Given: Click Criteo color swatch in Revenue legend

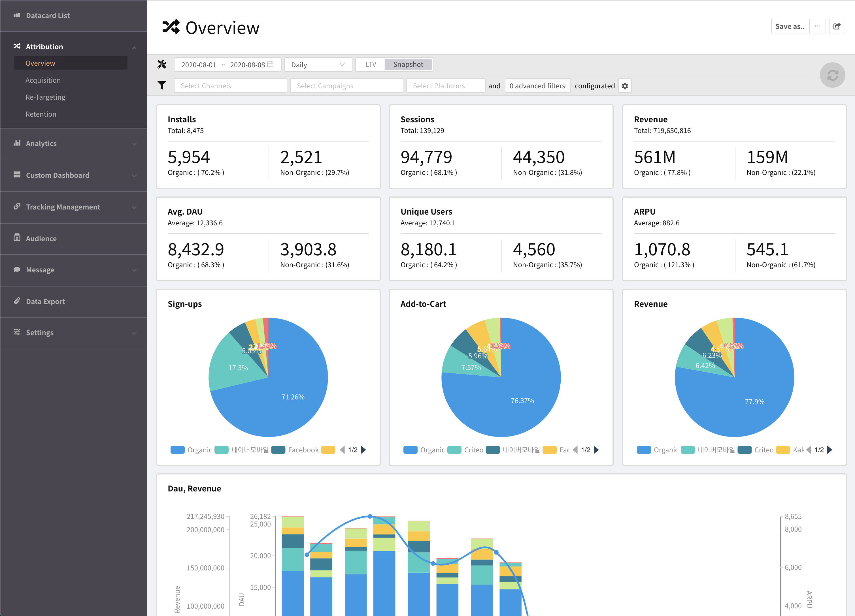Looking at the screenshot, I should pyautogui.click(x=744, y=450).
